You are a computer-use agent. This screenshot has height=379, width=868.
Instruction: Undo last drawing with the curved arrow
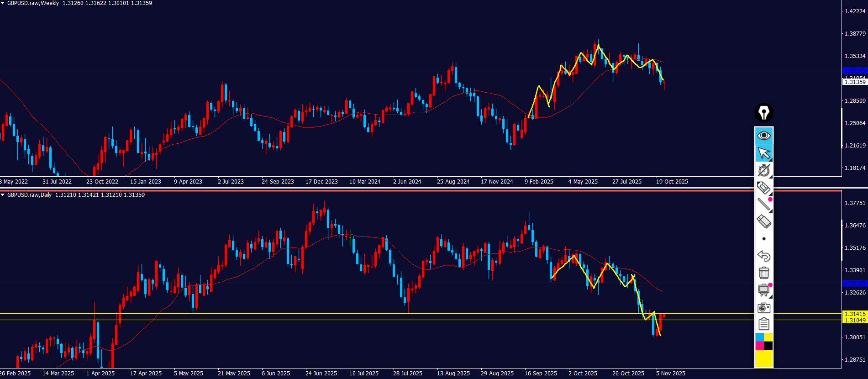tap(764, 256)
